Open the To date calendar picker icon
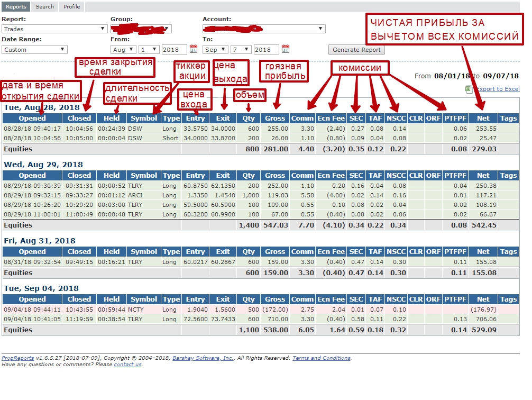The width and height of the screenshot is (532, 400). click(286, 49)
